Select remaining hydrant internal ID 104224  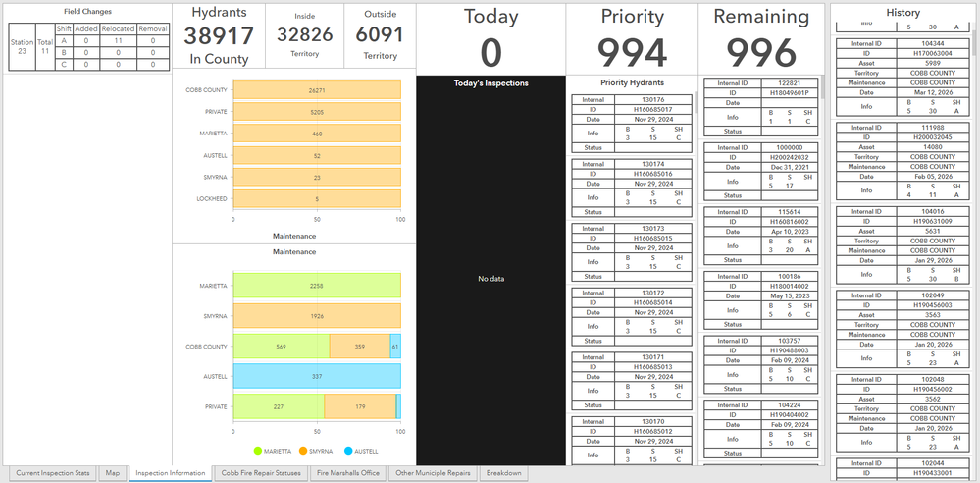789,404
